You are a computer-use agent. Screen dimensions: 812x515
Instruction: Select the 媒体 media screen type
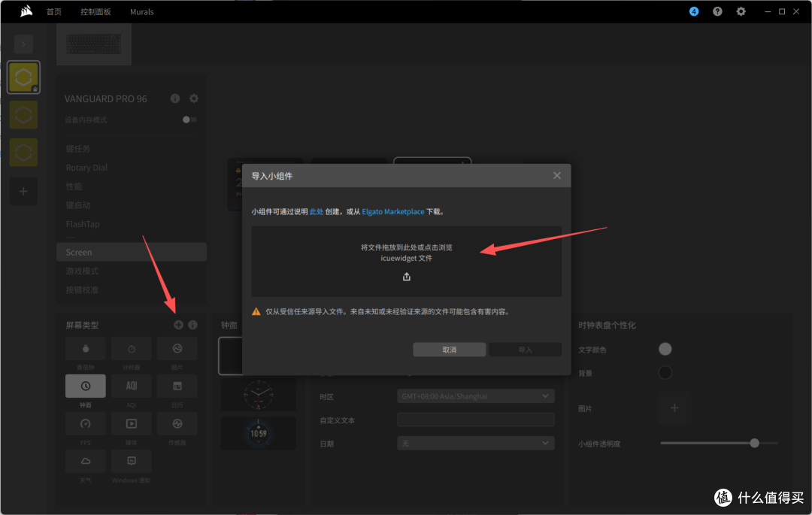click(132, 424)
